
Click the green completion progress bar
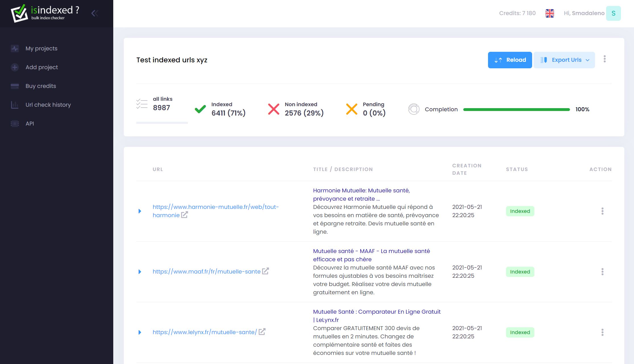click(516, 109)
